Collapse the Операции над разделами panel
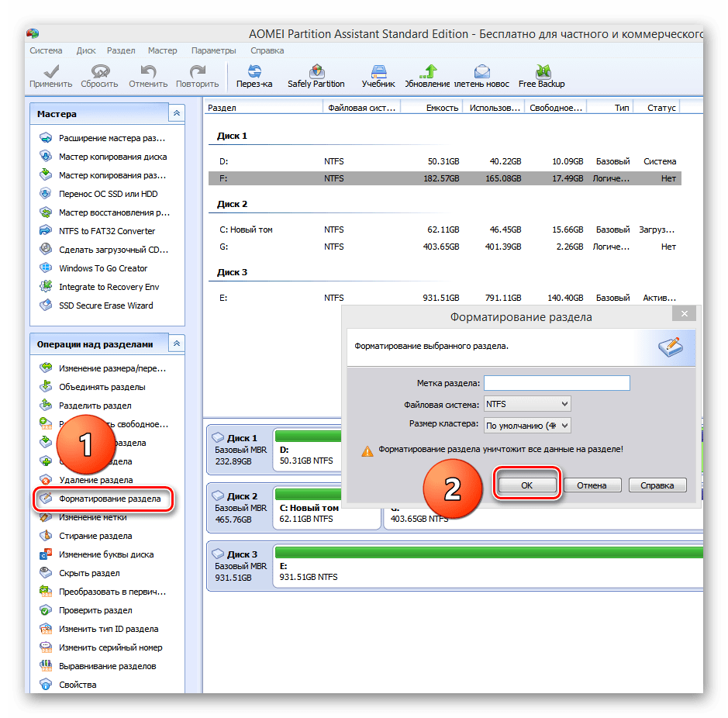 (177, 343)
